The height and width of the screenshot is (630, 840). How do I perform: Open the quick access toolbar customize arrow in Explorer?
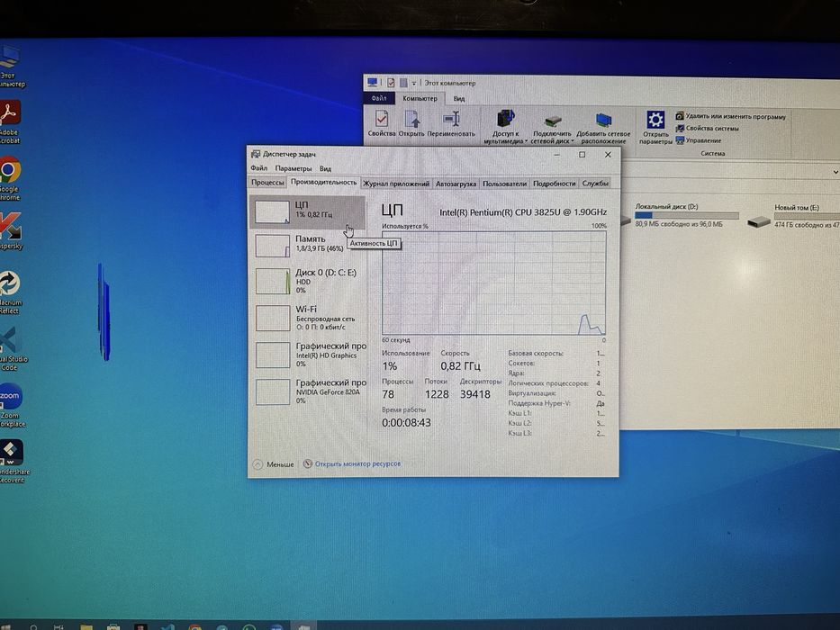pyautogui.click(x=413, y=84)
